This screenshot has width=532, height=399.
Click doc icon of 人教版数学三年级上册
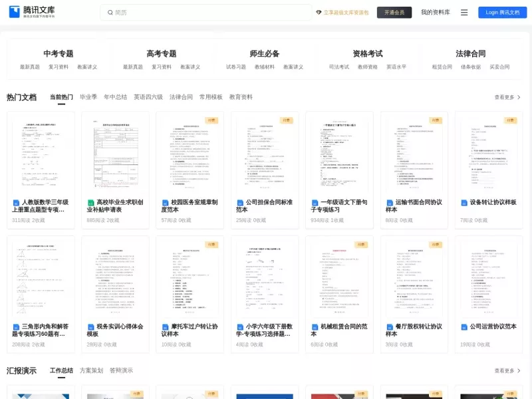point(16,203)
